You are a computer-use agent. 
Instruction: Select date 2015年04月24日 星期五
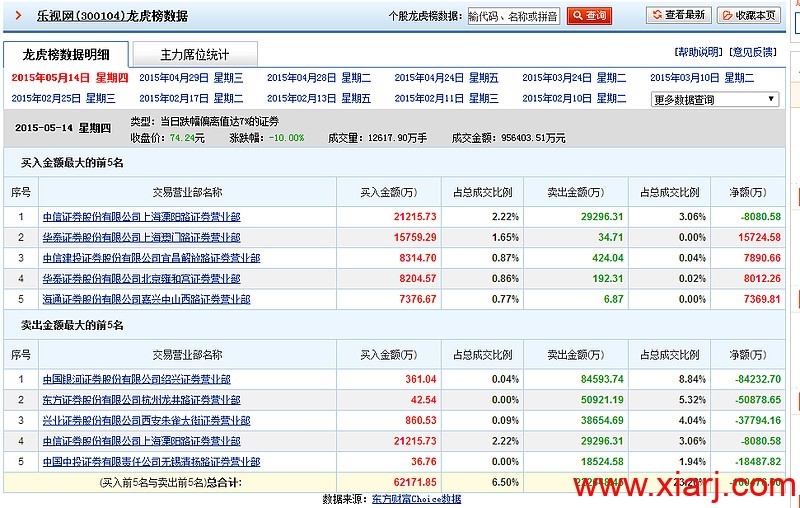[x=446, y=78]
